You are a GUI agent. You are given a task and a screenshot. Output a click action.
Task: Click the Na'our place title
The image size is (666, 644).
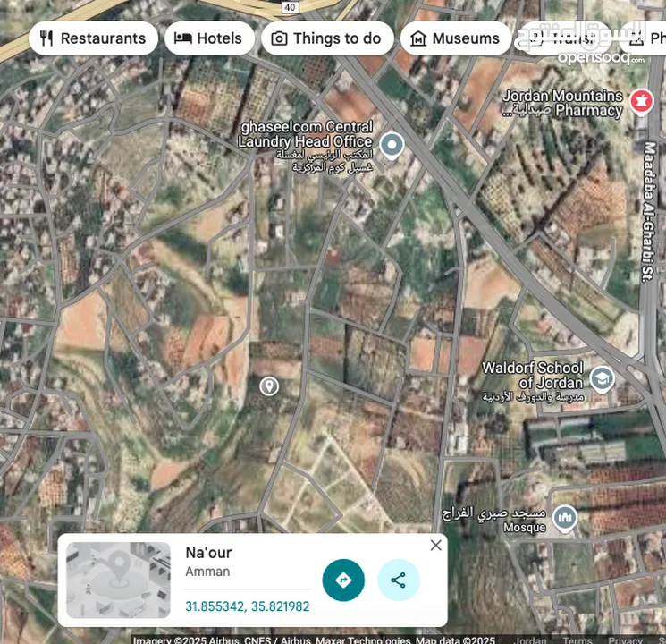pos(208,553)
